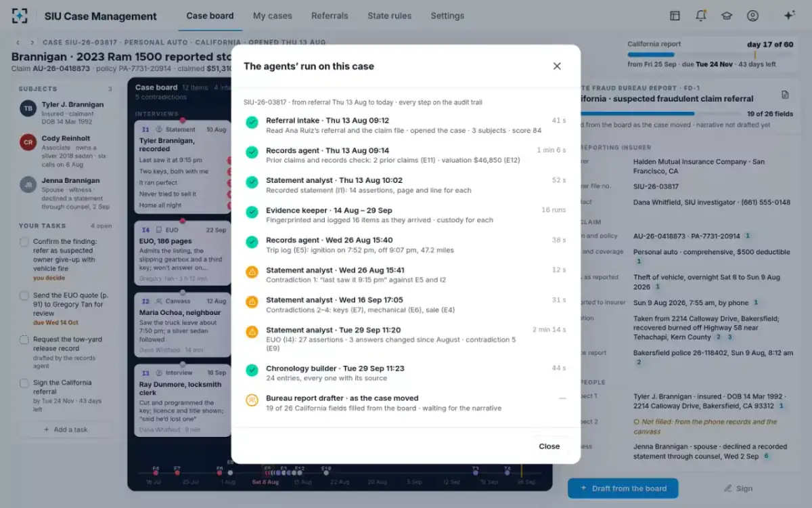Viewport: 812px width, 508px height.
Task: Click 'Add a task' button
Action: coord(66,429)
